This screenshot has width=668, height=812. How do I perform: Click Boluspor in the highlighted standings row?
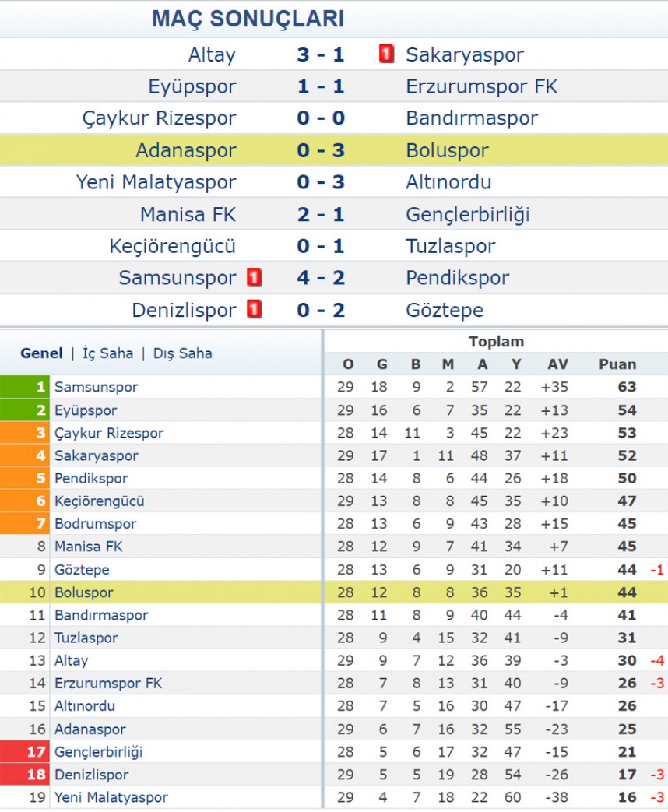click(84, 592)
